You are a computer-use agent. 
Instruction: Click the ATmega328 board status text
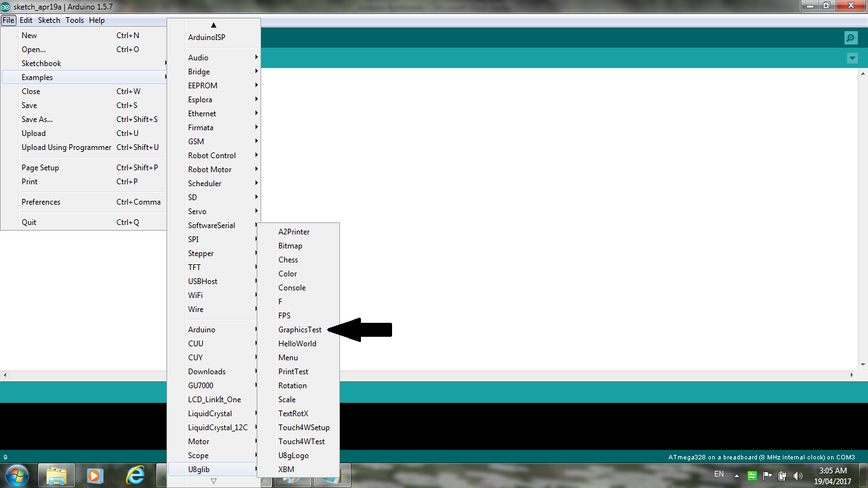pos(761,457)
